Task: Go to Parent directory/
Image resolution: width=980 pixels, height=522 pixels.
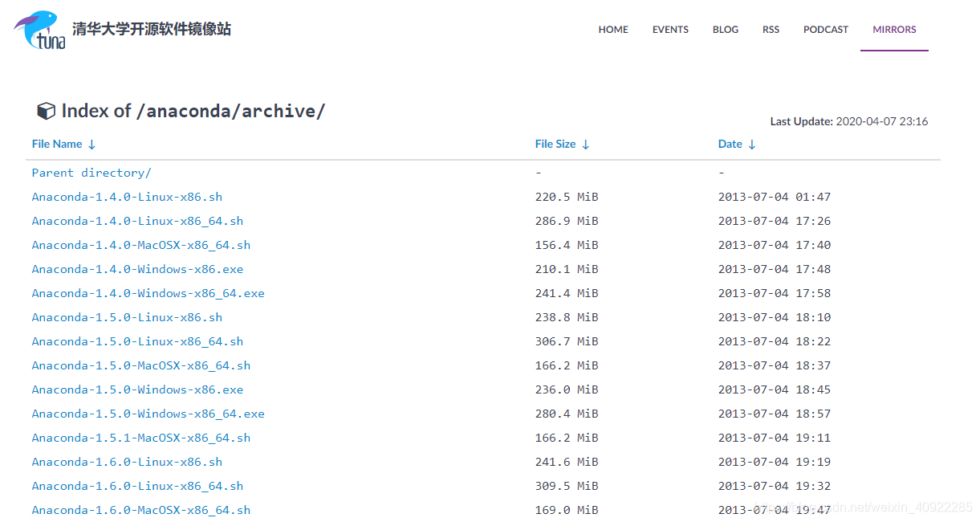Action: pos(91,173)
